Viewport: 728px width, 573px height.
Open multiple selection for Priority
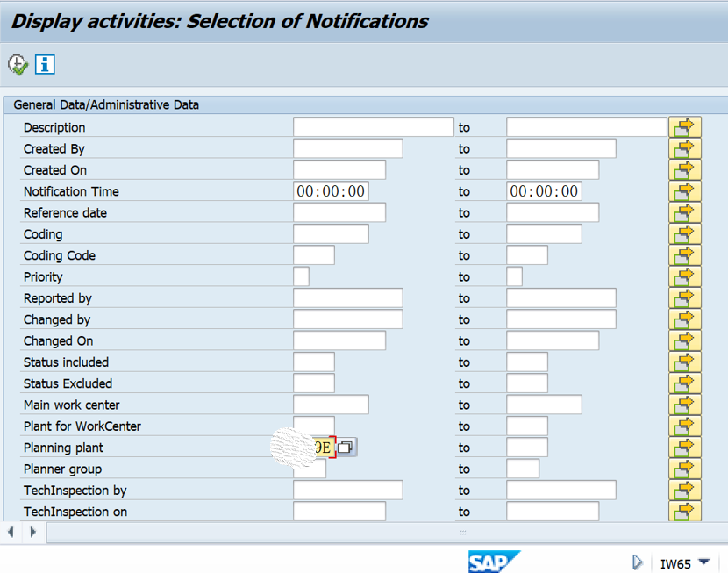click(684, 276)
